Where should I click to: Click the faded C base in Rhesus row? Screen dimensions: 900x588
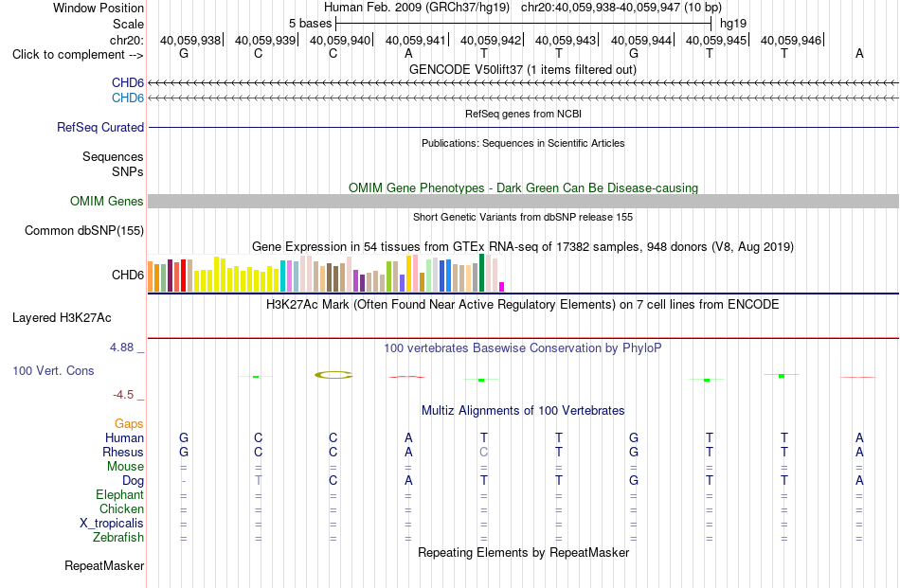click(x=484, y=452)
